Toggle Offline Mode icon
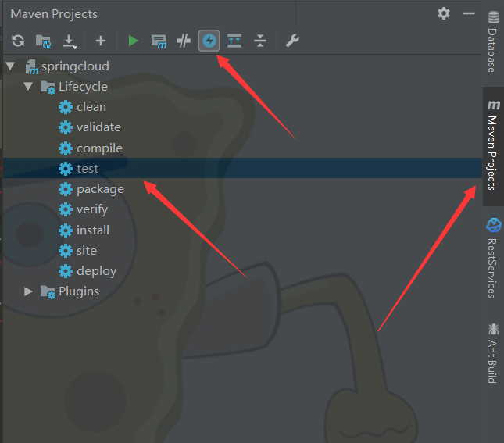The width and height of the screenshot is (504, 443). pyautogui.click(x=184, y=41)
